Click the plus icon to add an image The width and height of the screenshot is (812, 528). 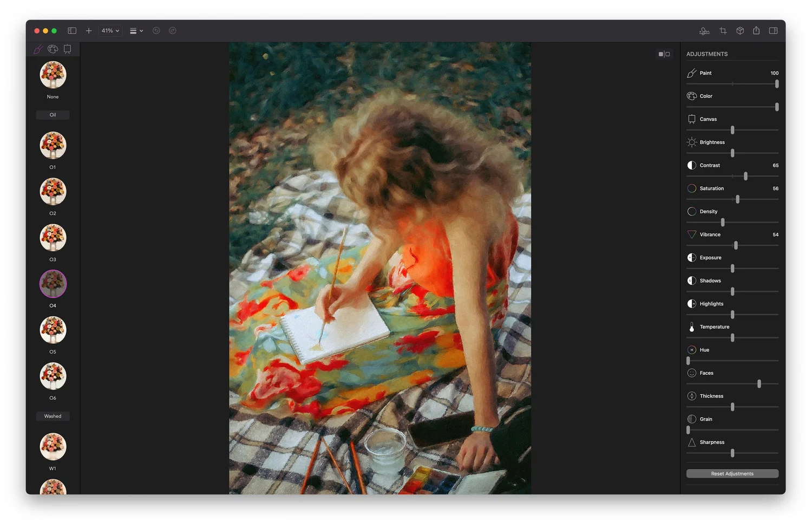coord(89,31)
